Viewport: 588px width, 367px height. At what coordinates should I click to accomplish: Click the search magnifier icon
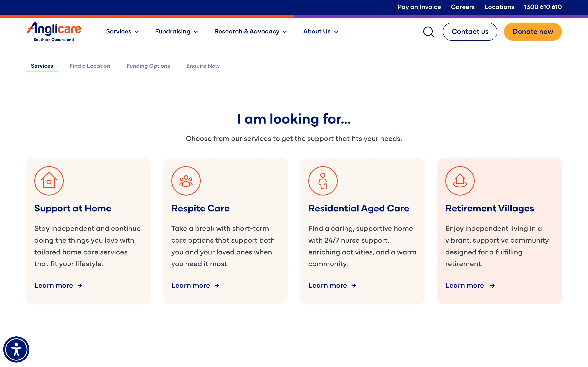(x=428, y=32)
